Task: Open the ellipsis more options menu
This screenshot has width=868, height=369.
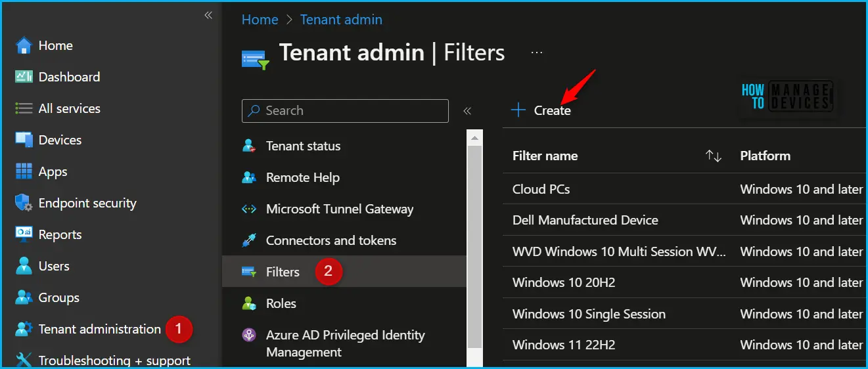Action: 537,53
